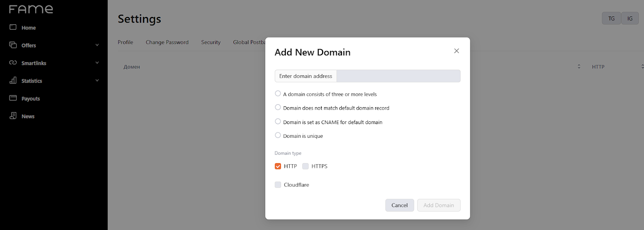
Task: Go to Home in sidebar
Action: (x=29, y=28)
